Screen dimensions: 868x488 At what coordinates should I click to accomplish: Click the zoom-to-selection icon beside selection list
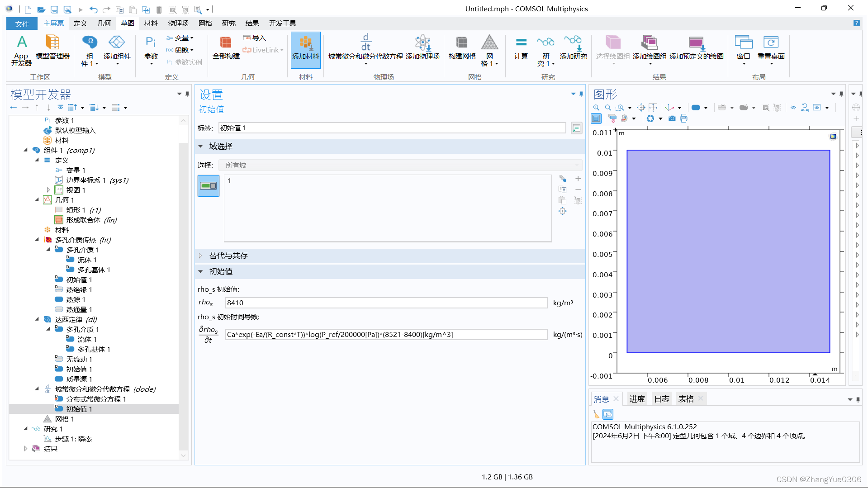[562, 211]
